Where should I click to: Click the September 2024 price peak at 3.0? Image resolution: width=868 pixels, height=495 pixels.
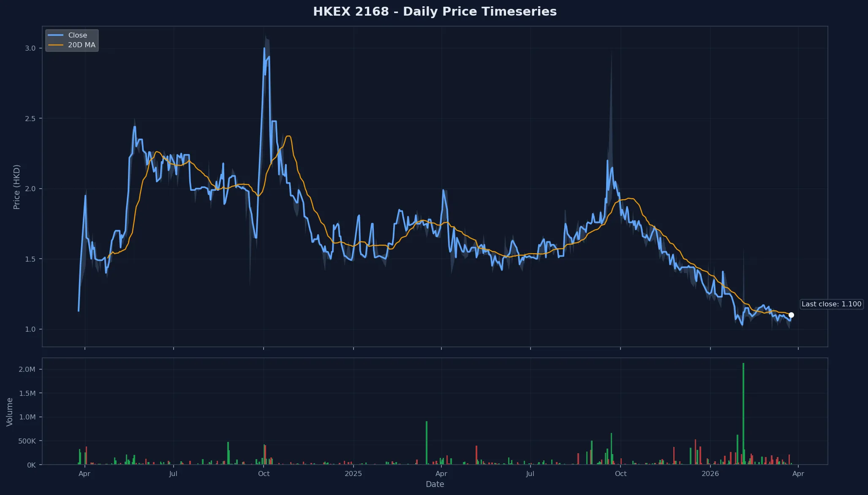click(264, 48)
